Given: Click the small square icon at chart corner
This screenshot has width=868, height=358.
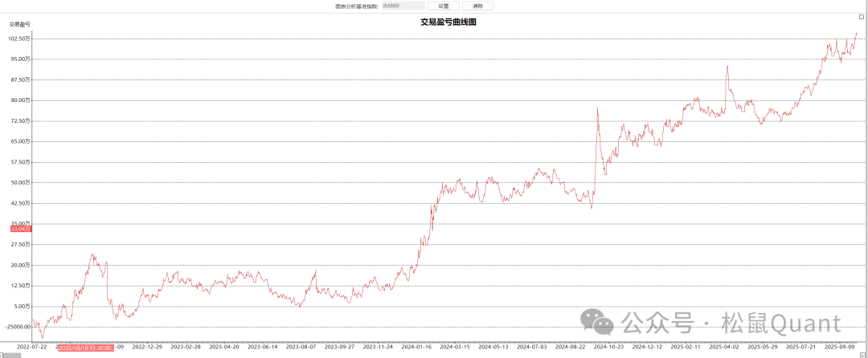Looking at the screenshot, I should click(x=862, y=17).
